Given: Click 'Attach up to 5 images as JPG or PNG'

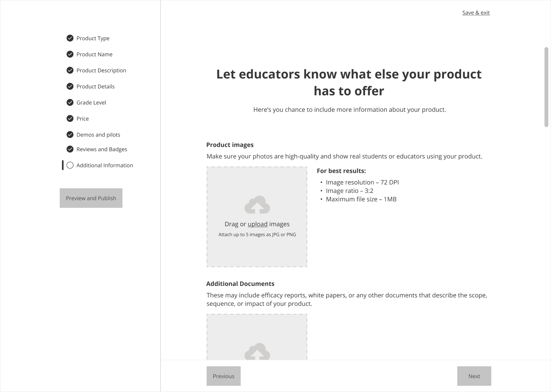Looking at the screenshot, I should [x=257, y=235].
